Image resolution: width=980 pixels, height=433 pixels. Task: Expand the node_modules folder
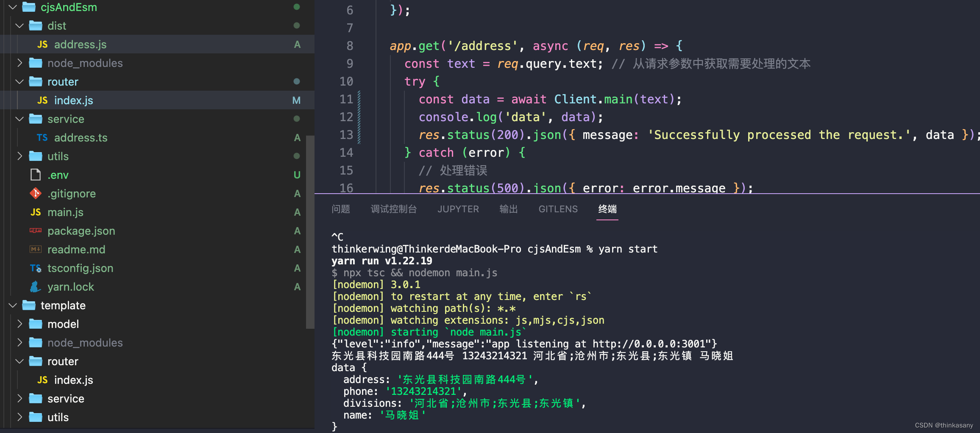coord(19,63)
